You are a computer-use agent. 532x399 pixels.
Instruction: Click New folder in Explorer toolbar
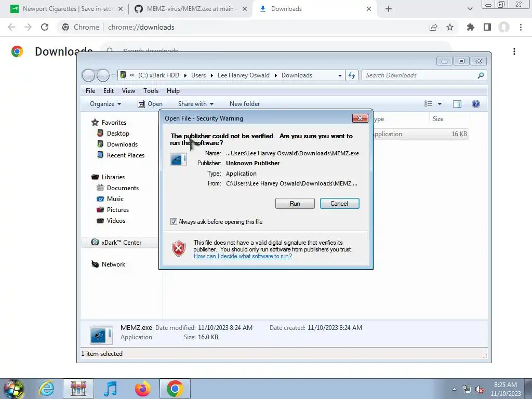(x=245, y=104)
